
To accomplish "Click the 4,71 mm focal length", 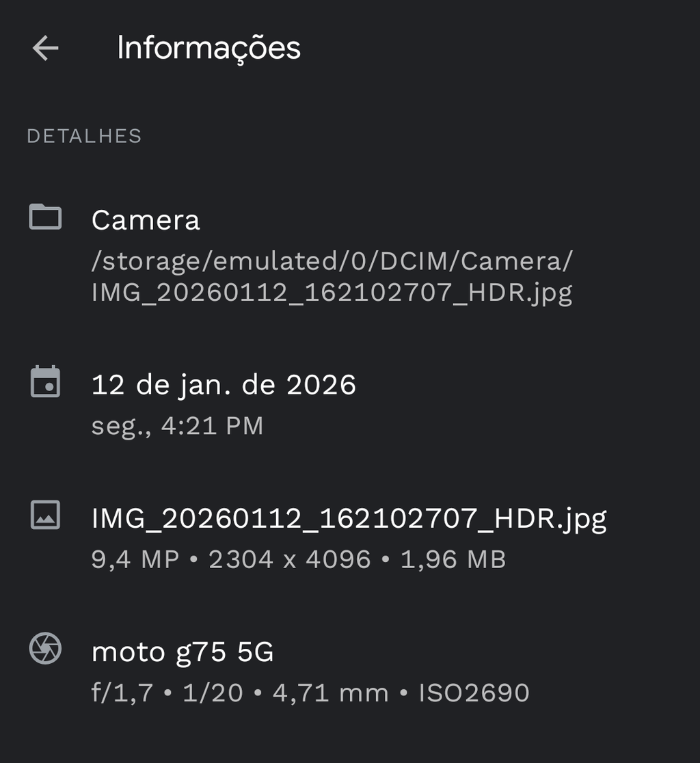I will click(x=330, y=693).
